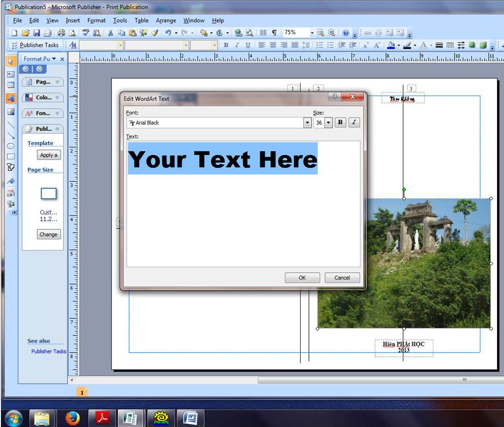Click the Save icon in toolbar

pyautogui.click(x=36, y=33)
